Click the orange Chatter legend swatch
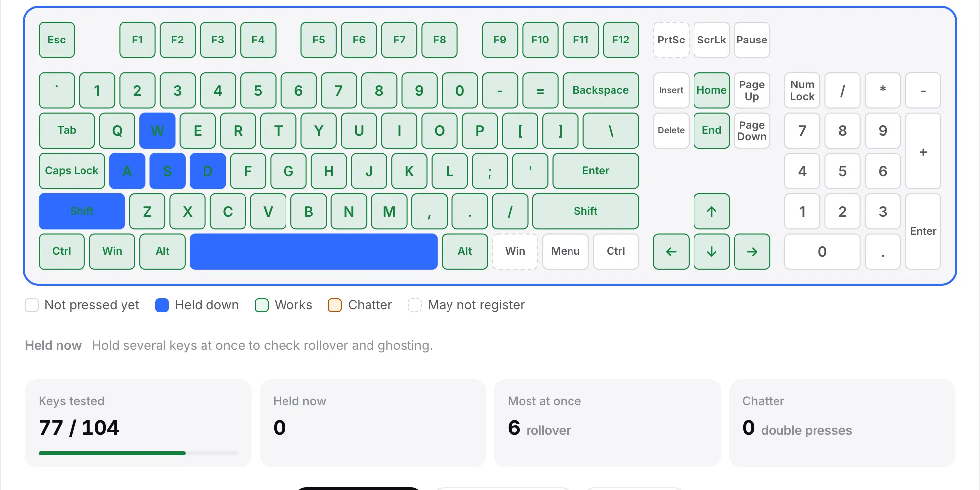This screenshot has width=980, height=490. [x=335, y=305]
